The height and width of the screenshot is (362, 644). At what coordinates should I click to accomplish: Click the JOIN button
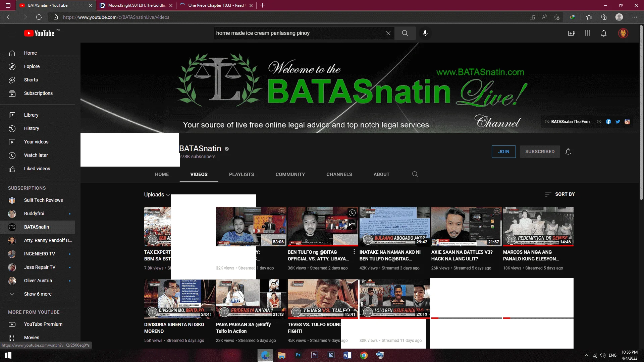[503, 152]
